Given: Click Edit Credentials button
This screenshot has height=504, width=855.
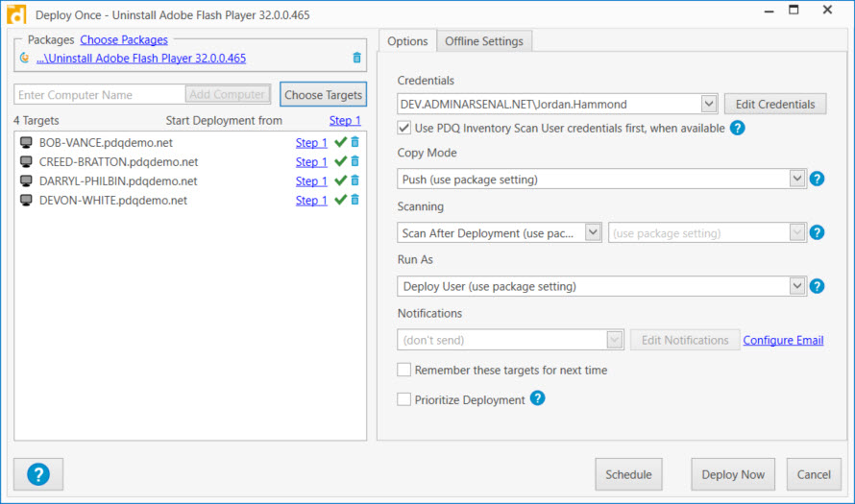Looking at the screenshot, I should [775, 104].
